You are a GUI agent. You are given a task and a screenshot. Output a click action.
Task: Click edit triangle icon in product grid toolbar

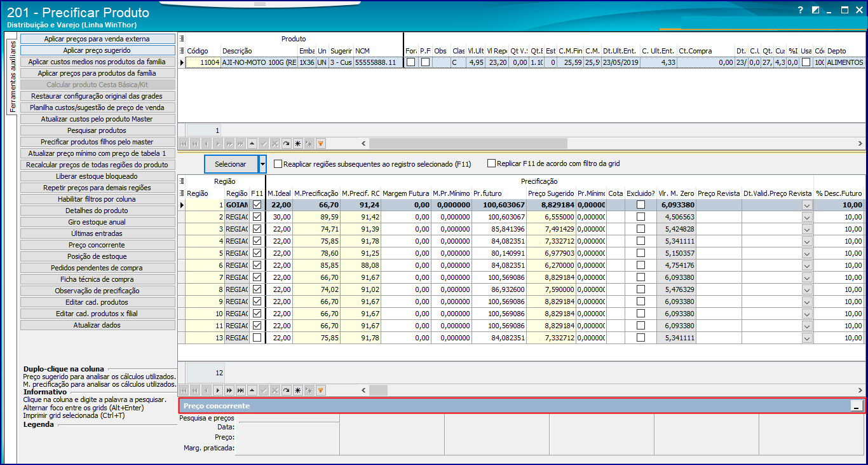pyautogui.click(x=252, y=144)
